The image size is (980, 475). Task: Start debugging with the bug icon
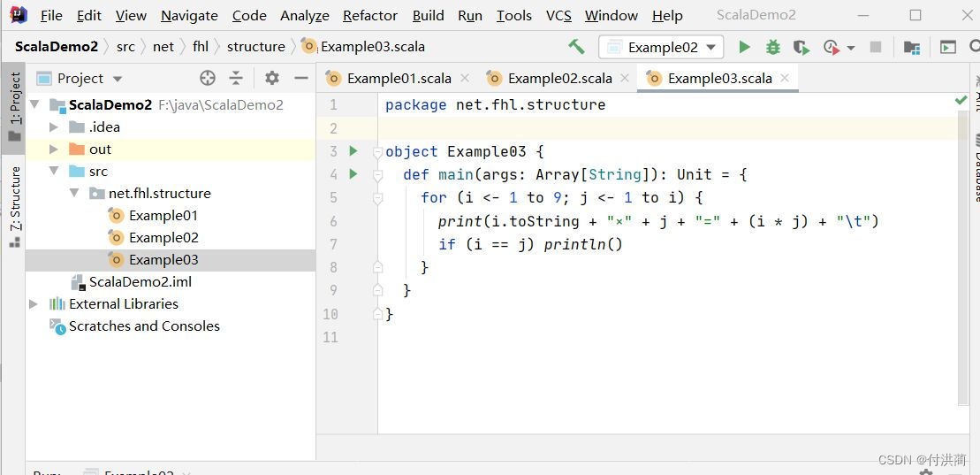click(x=773, y=47)
